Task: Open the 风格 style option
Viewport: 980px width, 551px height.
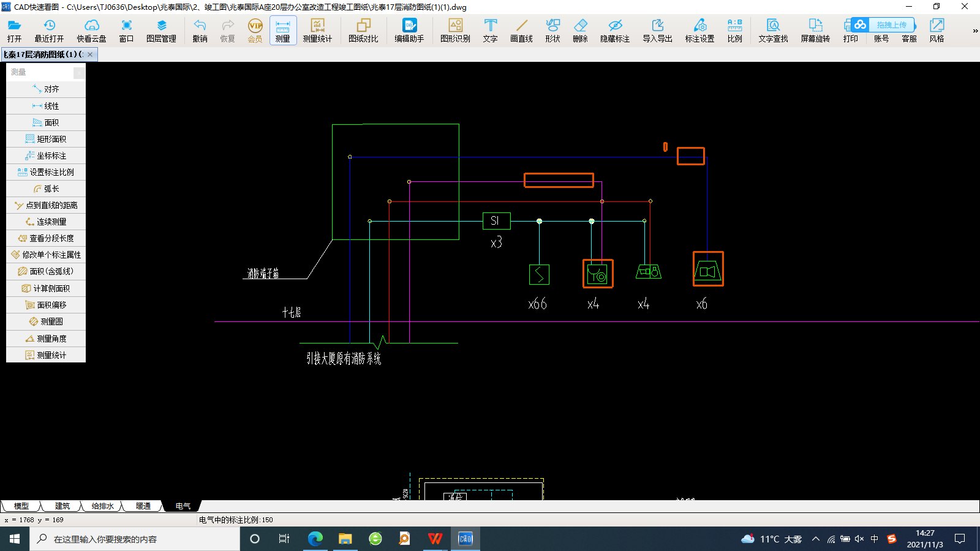Action: [x=937, y=30]
